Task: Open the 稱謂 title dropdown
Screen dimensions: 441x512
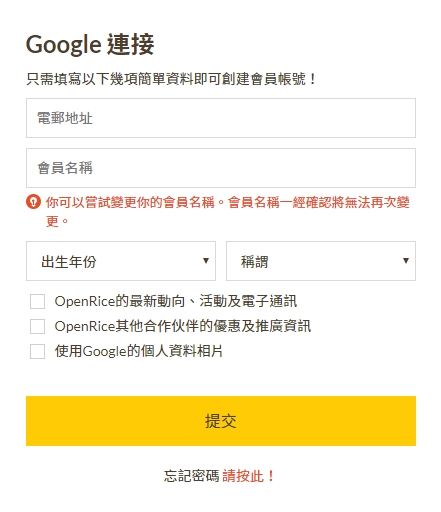Action: (321, 261)
